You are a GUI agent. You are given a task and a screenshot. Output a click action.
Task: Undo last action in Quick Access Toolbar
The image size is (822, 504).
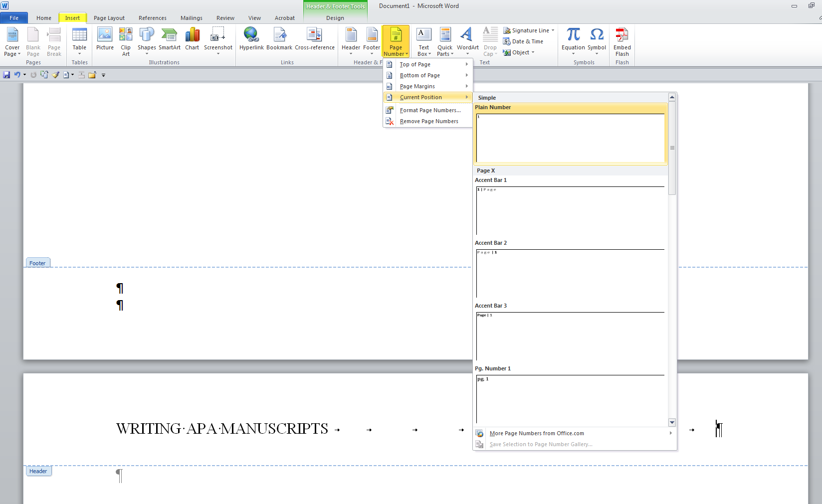[17, 75]
